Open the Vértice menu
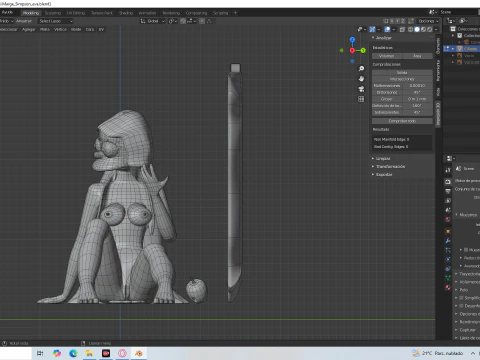 (60, 29)
